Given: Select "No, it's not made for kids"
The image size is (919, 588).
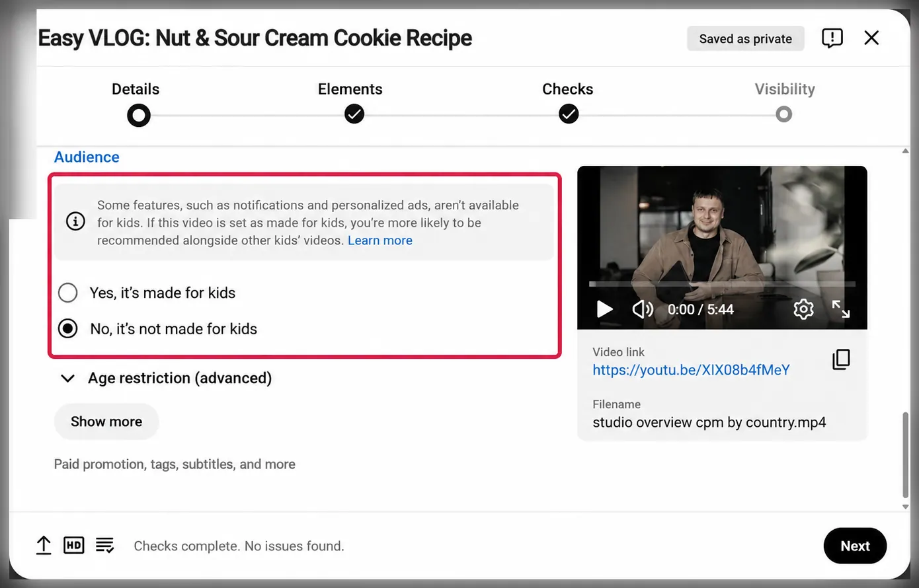Looking at the screenshot, I should click(68, 328).
